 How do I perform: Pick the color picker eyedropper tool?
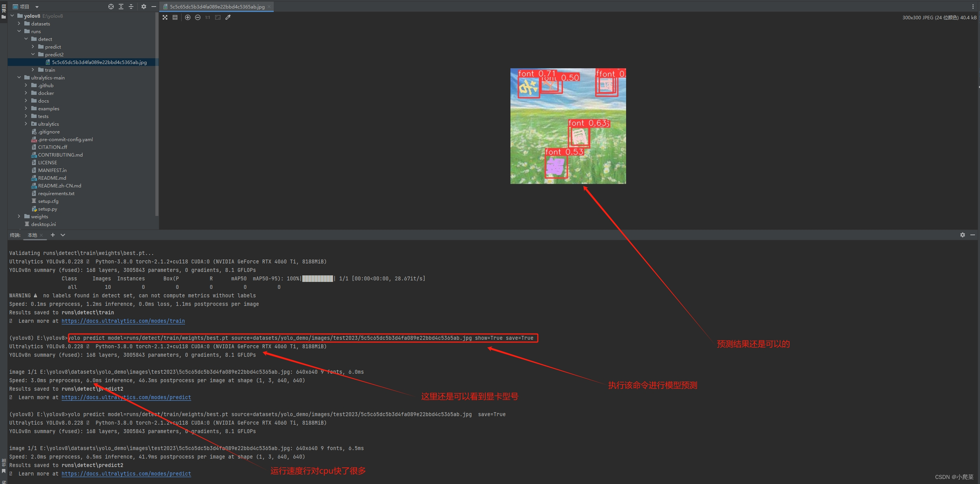pos(228,17)
